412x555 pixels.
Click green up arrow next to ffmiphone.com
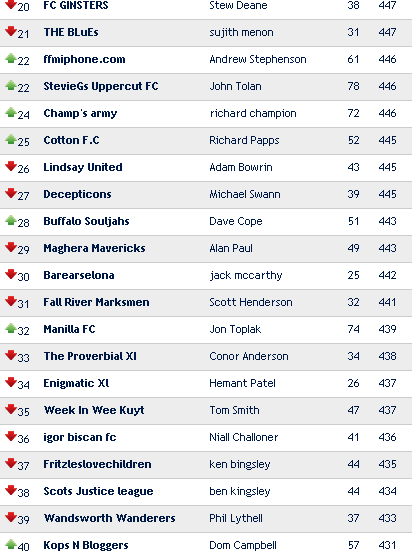pos(11,58)
